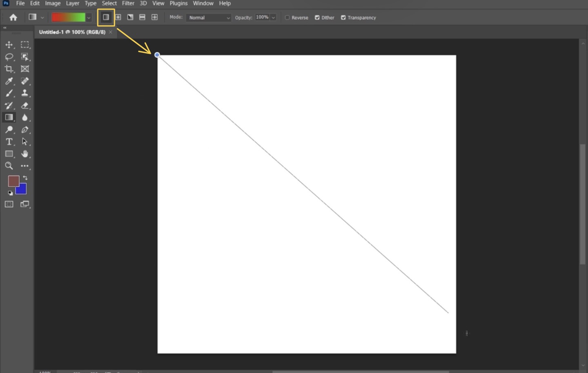Open the Filter menu

click(128, 3)
